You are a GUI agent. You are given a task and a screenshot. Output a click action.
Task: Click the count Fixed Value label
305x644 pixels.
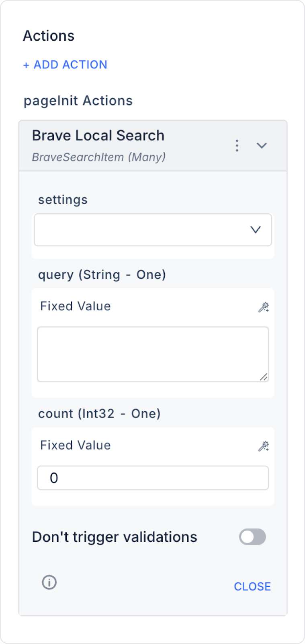click(76, 445)
